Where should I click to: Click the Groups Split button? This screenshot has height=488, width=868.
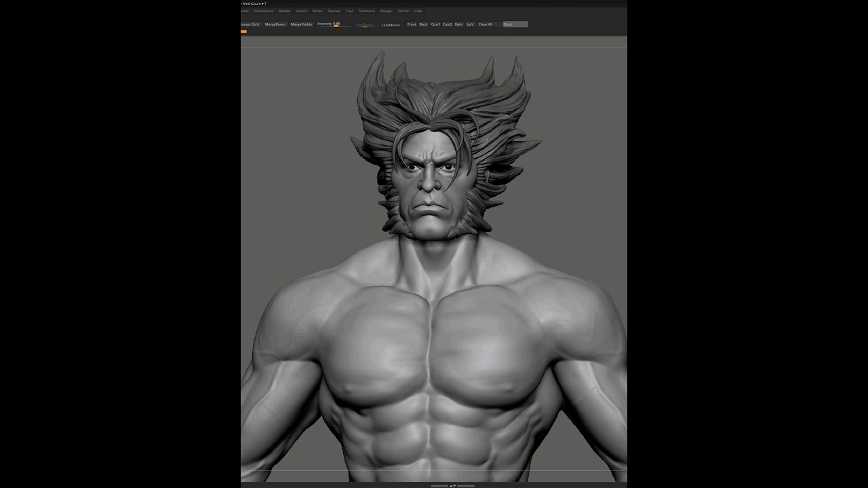(x=250, y=24)
